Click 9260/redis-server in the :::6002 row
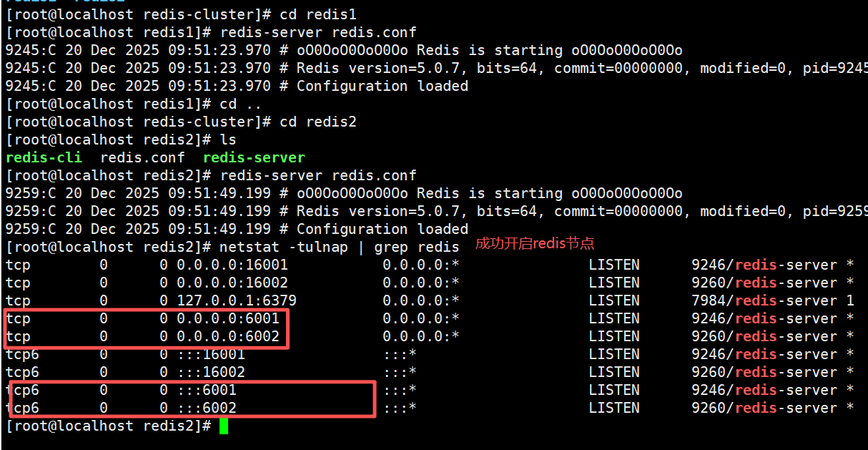868x450 pixels. [764, 408]
